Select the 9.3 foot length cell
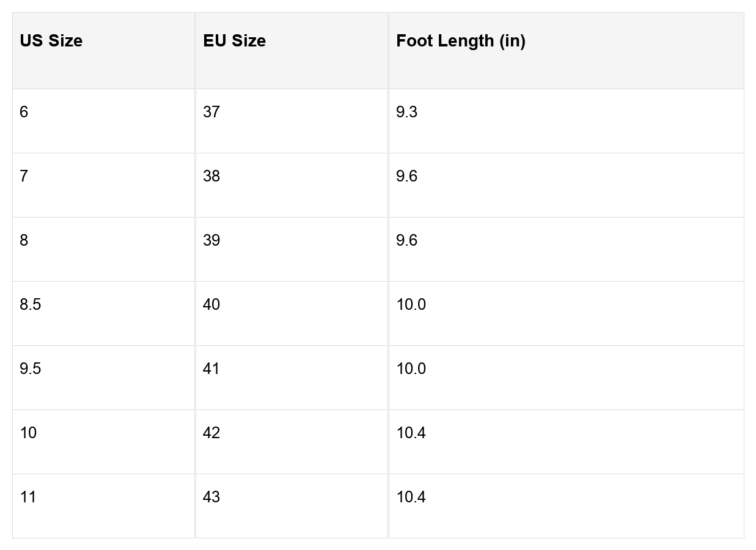This screenshot has height=550, width=756. [x=407, y=112]
